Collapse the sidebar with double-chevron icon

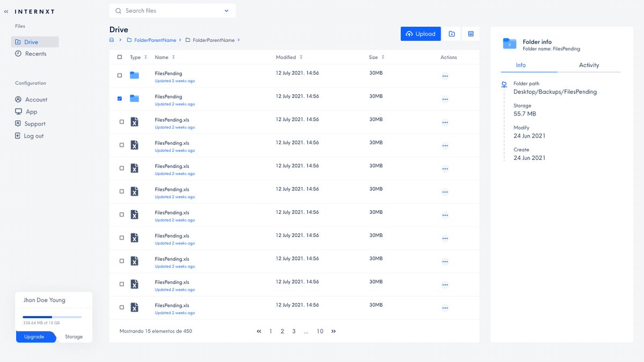coord(6,11)
